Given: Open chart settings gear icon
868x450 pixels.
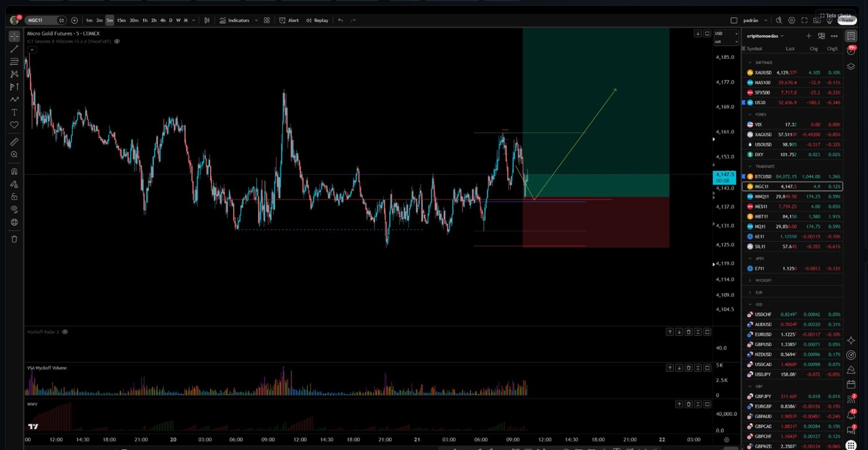Looking at the screenshot, I should pos(792,20).
